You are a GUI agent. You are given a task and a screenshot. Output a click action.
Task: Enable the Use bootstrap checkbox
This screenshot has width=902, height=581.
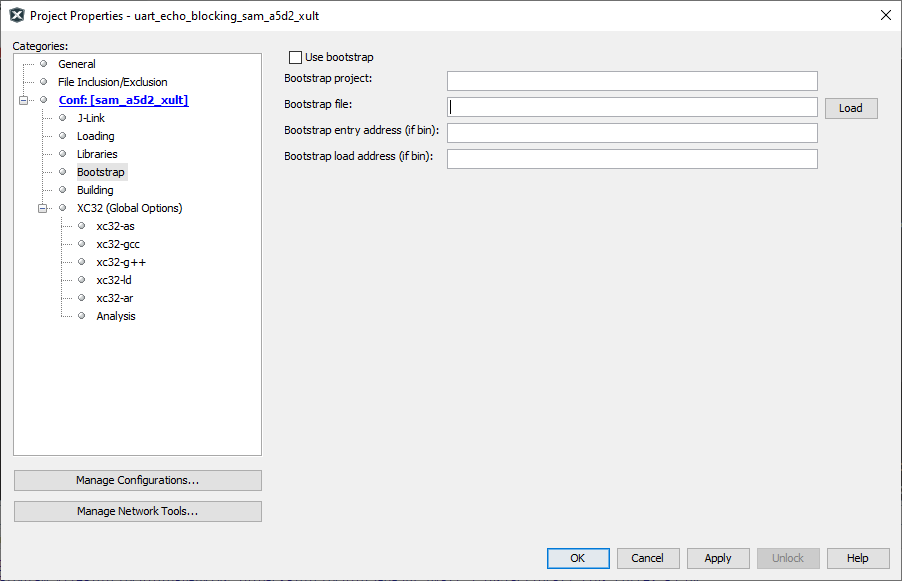pos(295,58)
